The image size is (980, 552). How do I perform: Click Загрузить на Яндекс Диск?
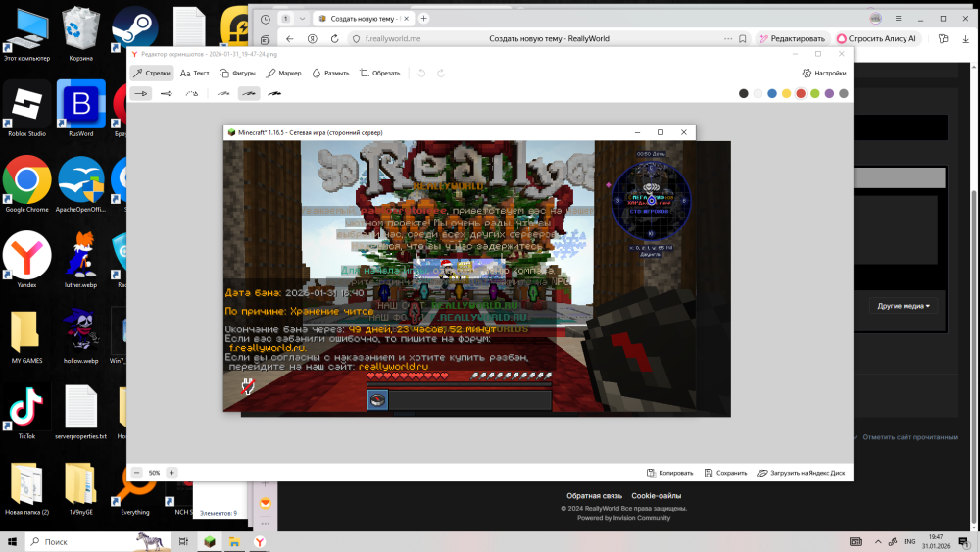point(802,473)
